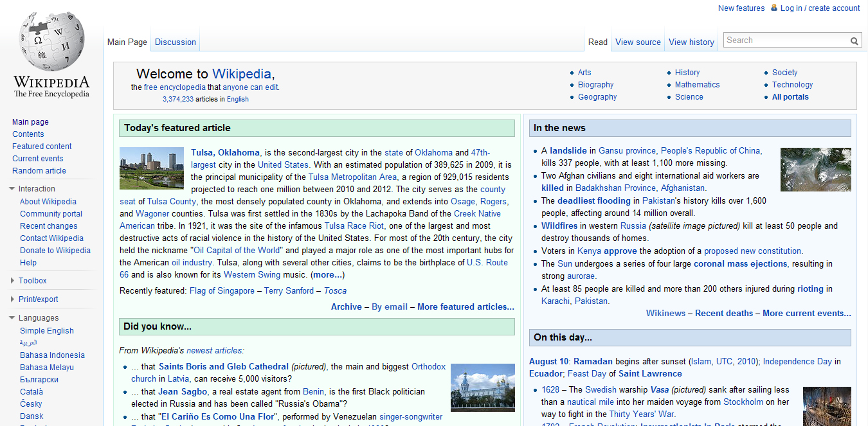Select the Dansk language link
The image size is (868, 426).
point(32,416)
